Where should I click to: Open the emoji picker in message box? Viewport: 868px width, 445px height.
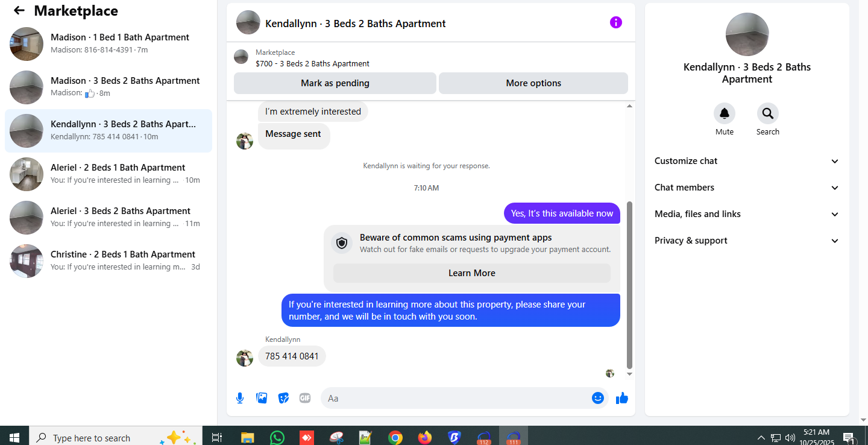[x=598, y=398]
